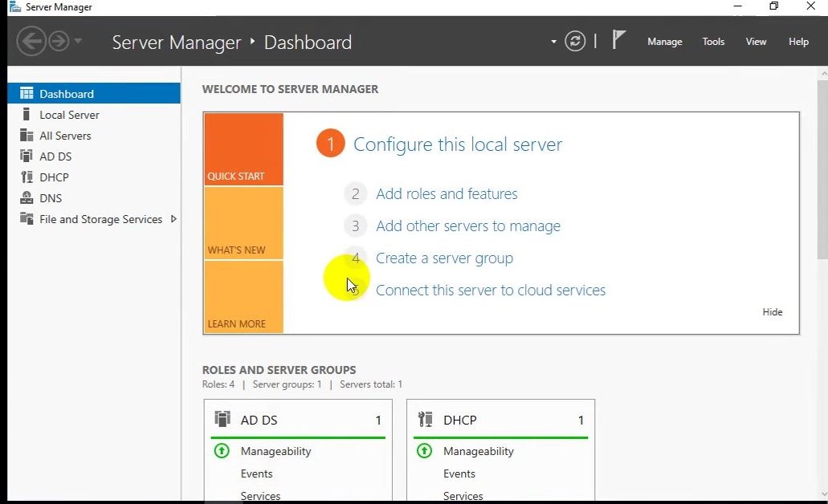Click the back navigation arrow
828x504 pixels.
coord(31,41)
